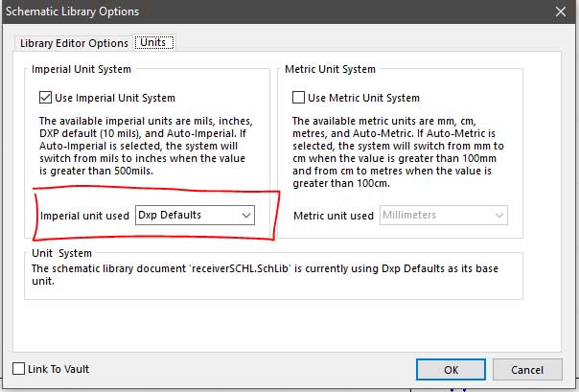Switch to the Library Editor Options tab
The width and height of the screenshot is (579, 392).
(x=74, y=43)
